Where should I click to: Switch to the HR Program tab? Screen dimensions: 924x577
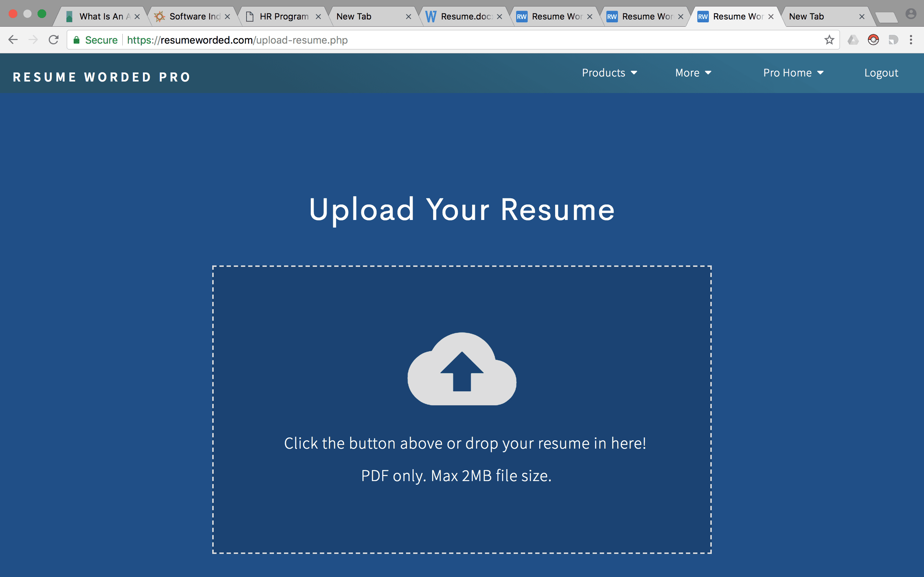(x=284, y=17)
